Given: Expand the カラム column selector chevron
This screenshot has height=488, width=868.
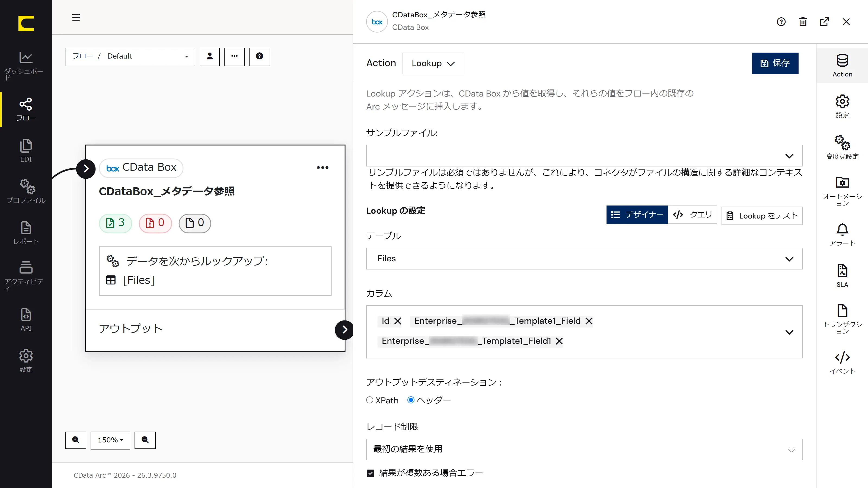Looking at the screenshot, I should pos(789,332).
